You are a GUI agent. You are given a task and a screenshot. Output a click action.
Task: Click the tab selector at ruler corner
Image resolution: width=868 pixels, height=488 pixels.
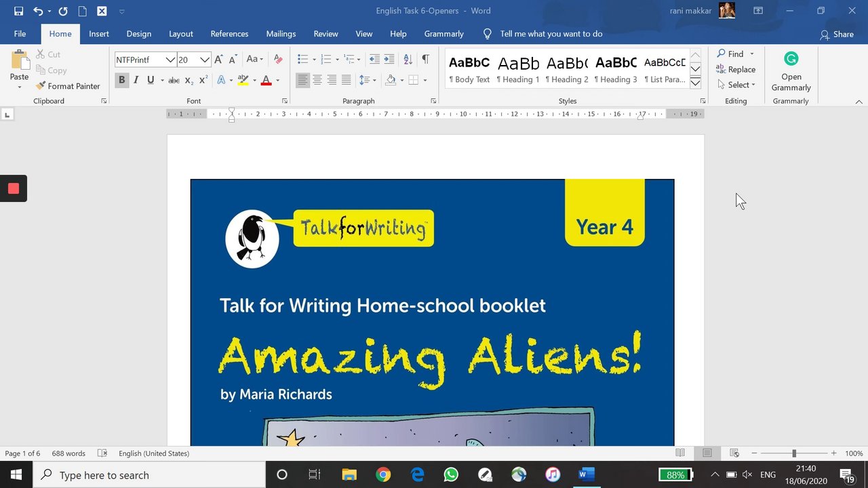tap(7, 115)
